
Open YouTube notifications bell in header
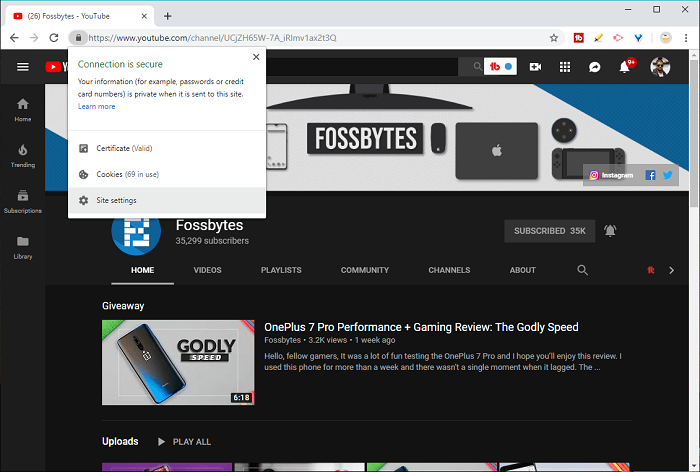626,67
